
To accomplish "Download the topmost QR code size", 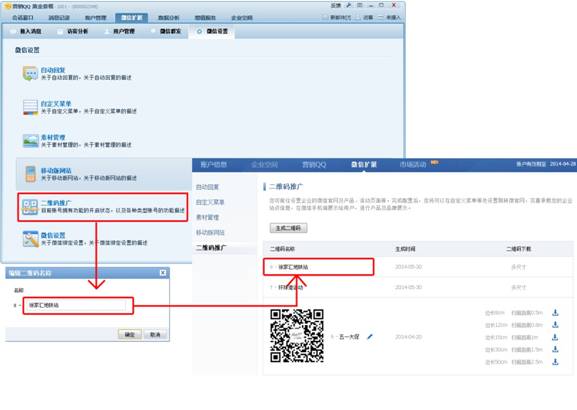I will pyautogui.click(x=555, y=312).
